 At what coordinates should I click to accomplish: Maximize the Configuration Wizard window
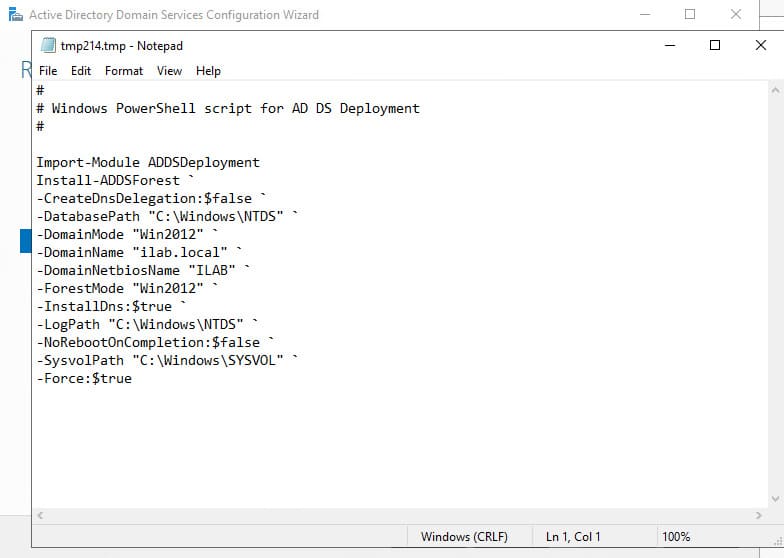[690, 14]
